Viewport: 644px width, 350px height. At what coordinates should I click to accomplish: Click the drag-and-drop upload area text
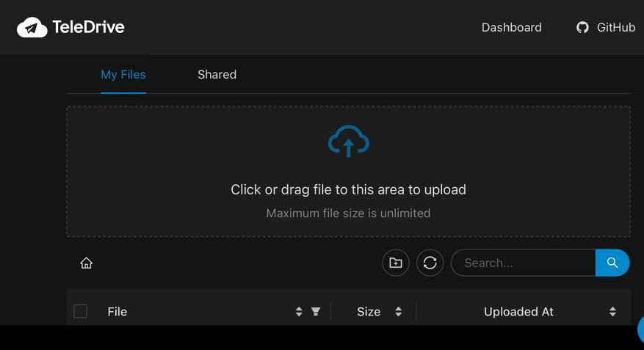(x=348, y=189)
